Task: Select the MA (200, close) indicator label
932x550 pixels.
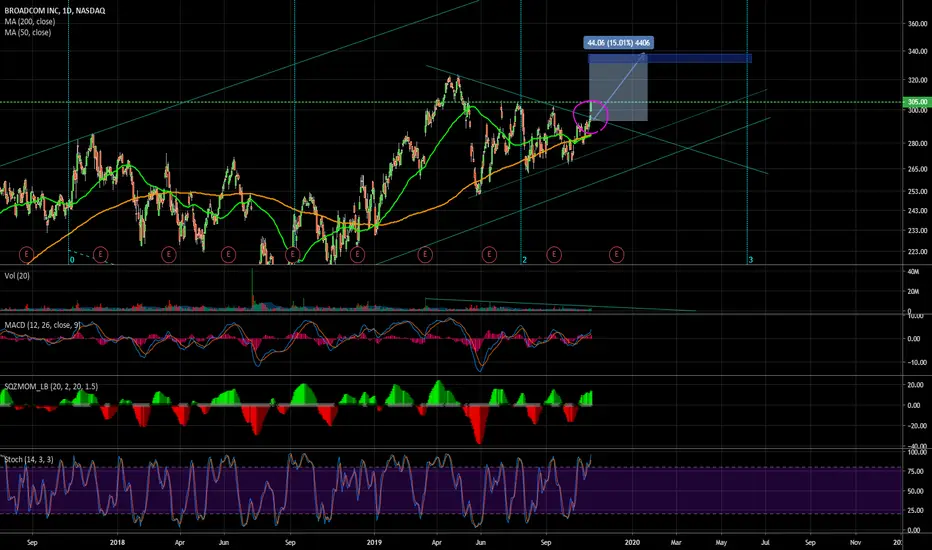Action: pyautogui.click(x=30, y=21)
